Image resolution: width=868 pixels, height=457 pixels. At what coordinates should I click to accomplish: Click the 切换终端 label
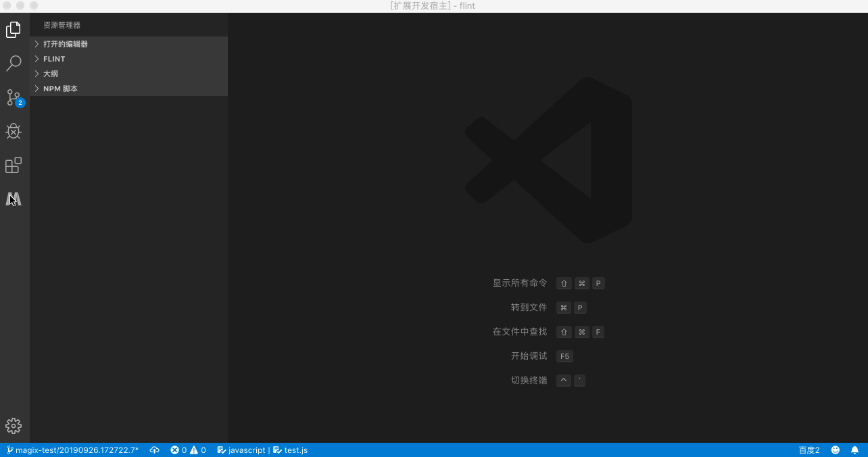[529, 381]
